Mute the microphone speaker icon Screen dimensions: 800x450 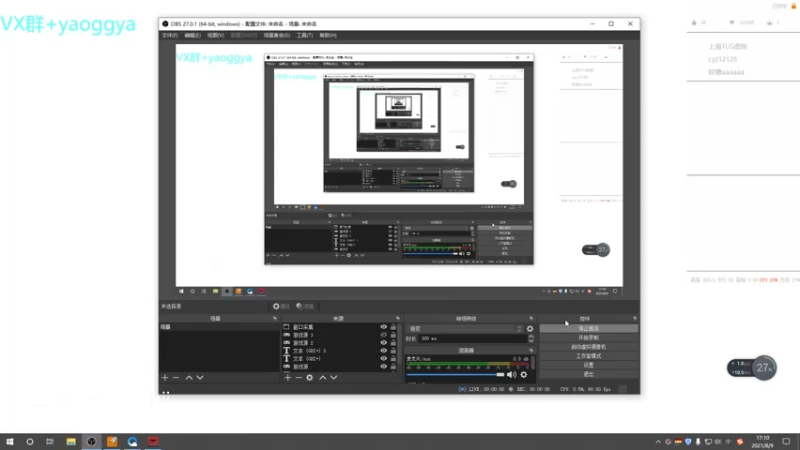pyautogui.click(x=511, y=374)
